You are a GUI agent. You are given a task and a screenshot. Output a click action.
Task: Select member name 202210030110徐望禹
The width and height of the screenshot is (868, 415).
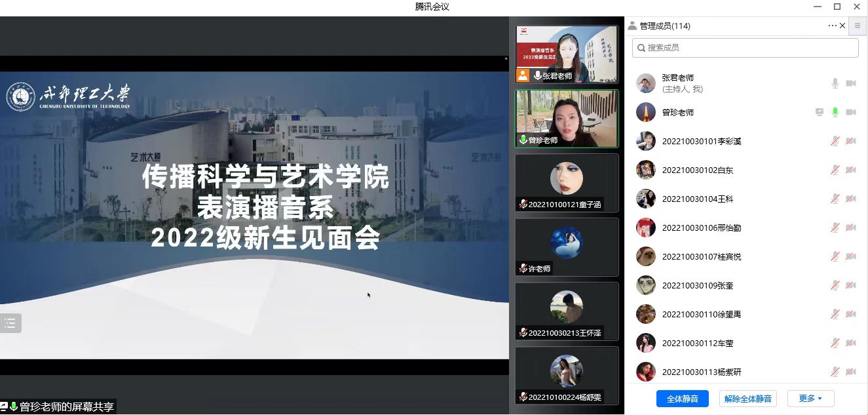pos(702,315)
